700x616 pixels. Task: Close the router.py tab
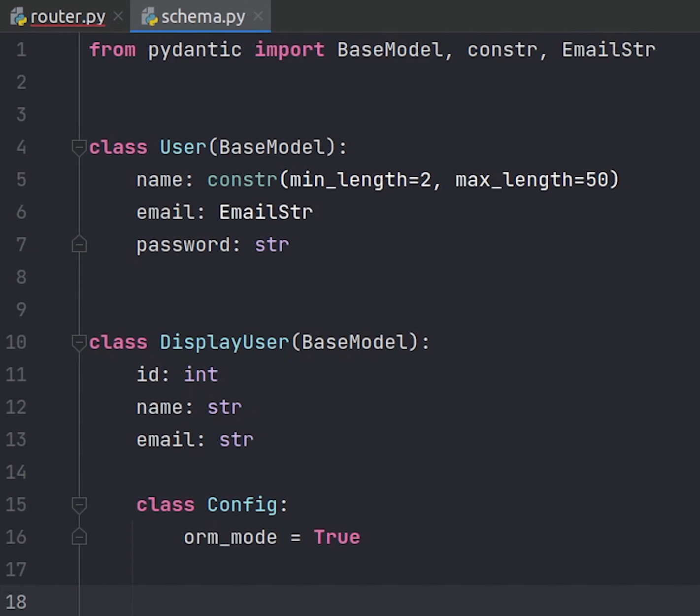(x=118, y=16)
